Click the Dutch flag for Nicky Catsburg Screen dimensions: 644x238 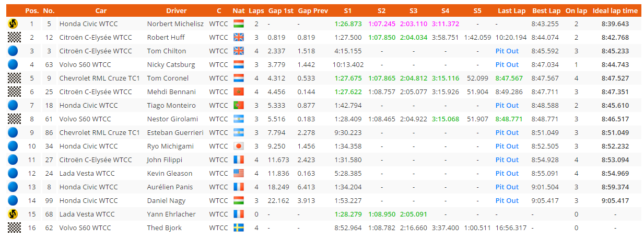pos(238,65)
